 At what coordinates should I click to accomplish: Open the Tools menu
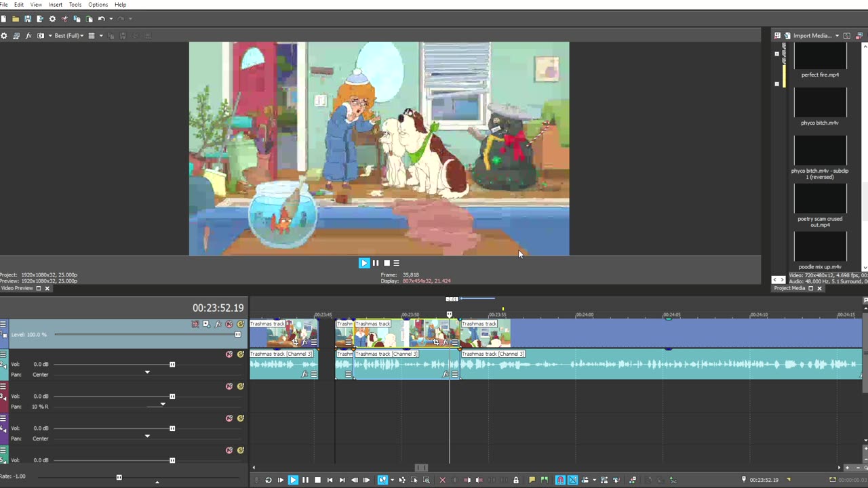click(75, 5)
